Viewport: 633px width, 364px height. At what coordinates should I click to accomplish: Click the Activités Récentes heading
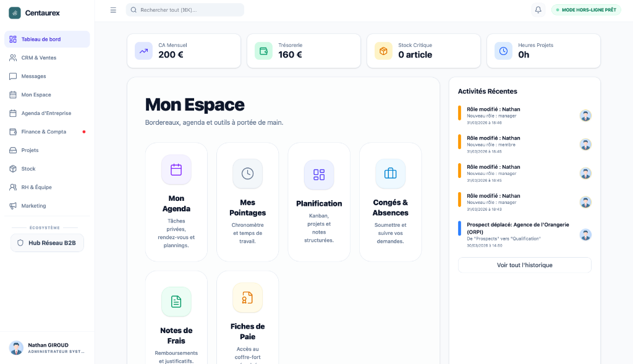[487, 91]
